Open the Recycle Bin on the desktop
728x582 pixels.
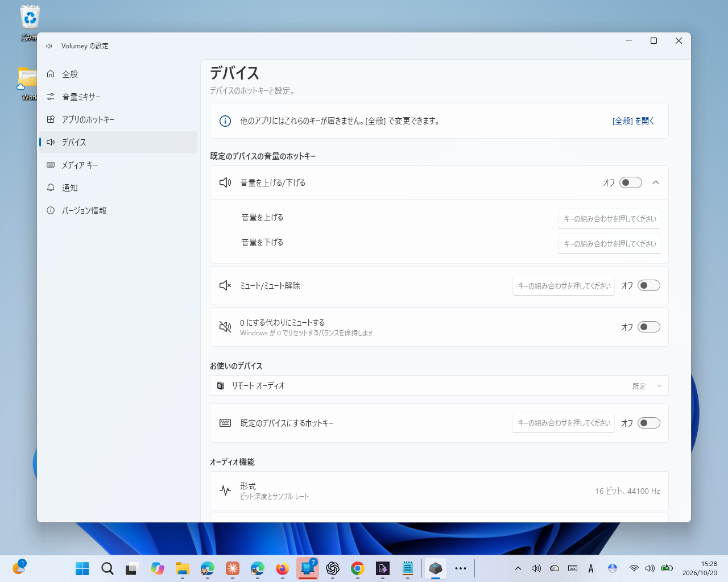pos(30,23)
